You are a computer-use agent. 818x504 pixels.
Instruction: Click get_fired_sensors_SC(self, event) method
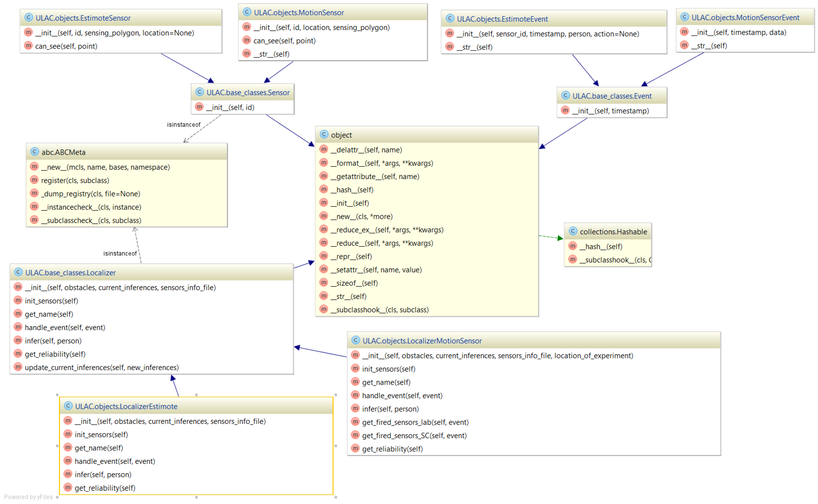(414, 436)
